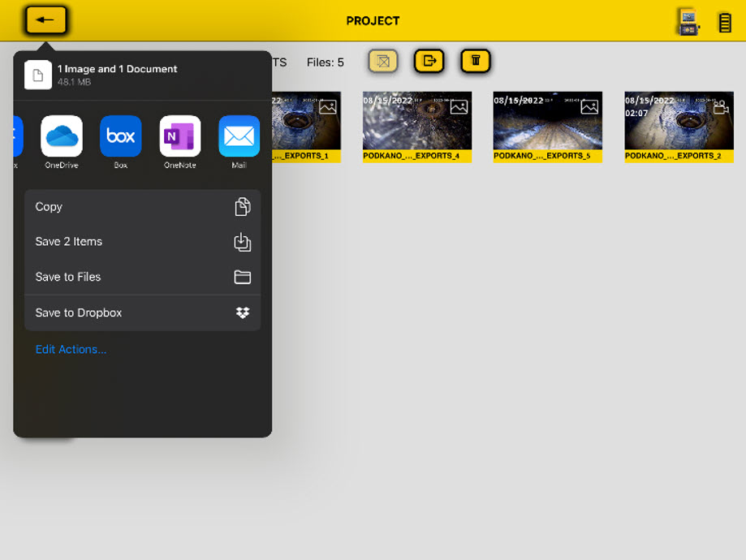Choose Save 2 Items action
The width and height of the screenshot is (746, 560).
(142, 242)
